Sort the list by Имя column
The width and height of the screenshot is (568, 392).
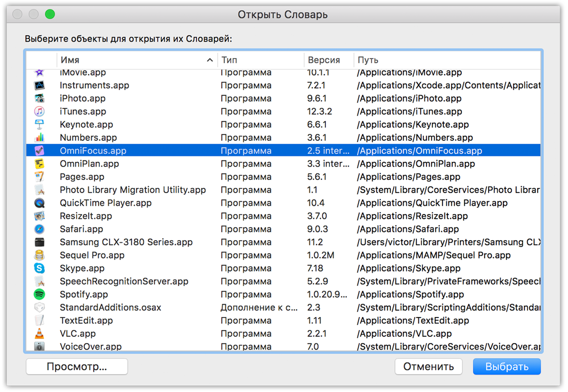point(137,60)
